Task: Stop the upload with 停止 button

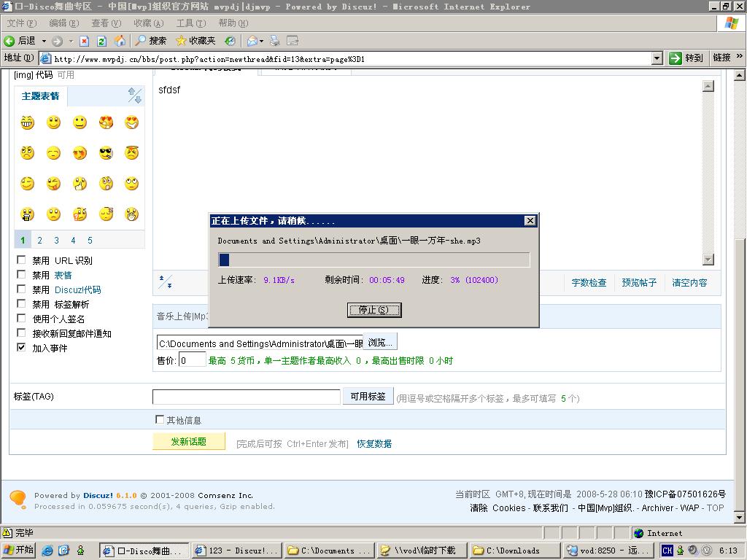Action: click(x=374, y=309)
